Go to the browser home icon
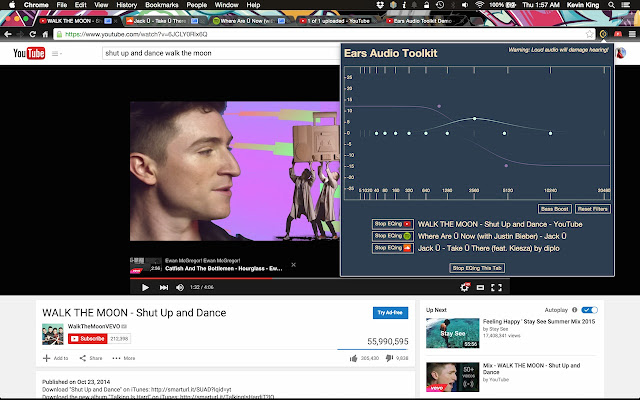640x400 pixels. click(x=45, y=34)
